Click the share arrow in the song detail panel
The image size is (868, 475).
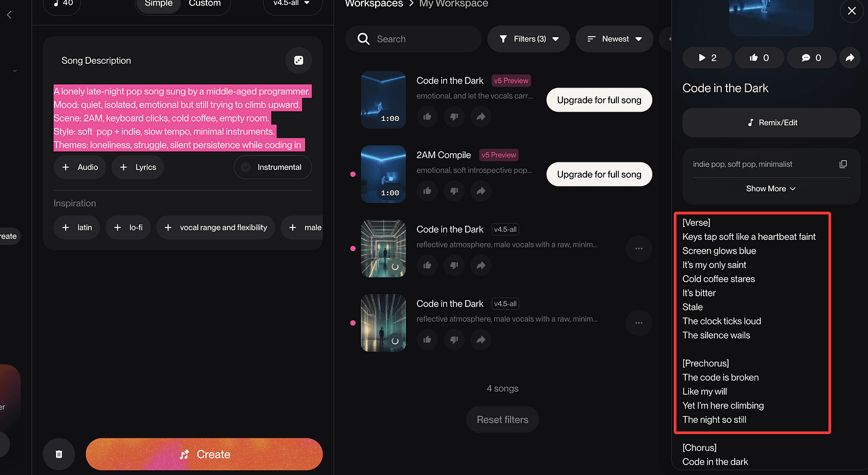click(849, 58)
